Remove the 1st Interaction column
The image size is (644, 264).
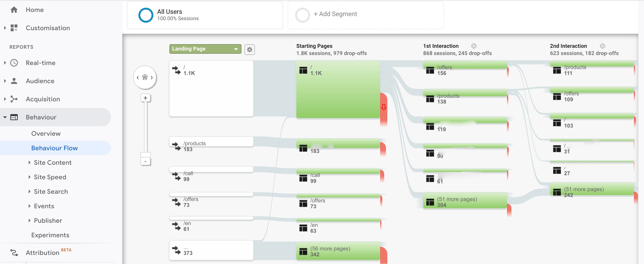(474, 46)
